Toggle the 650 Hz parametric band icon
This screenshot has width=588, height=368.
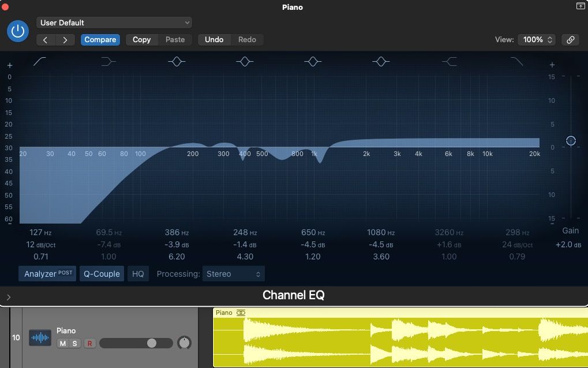pyautogui.click(x=313, y=61)
